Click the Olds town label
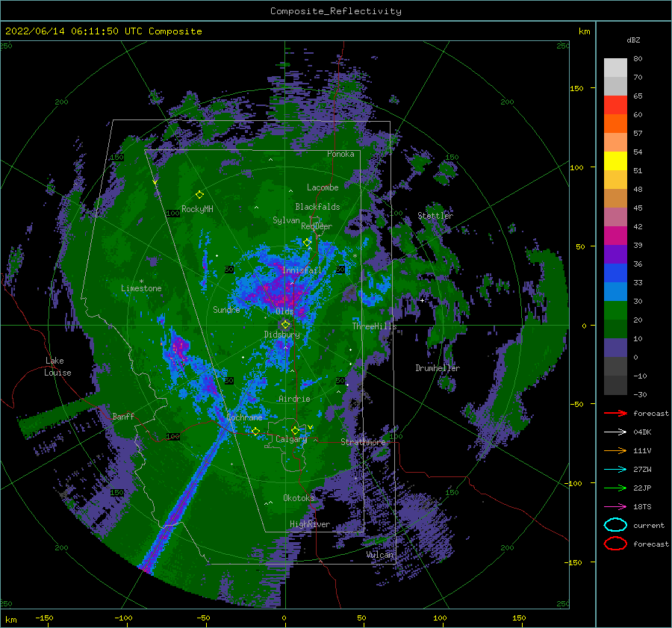The image size is (672, 628). coord(284,311)
